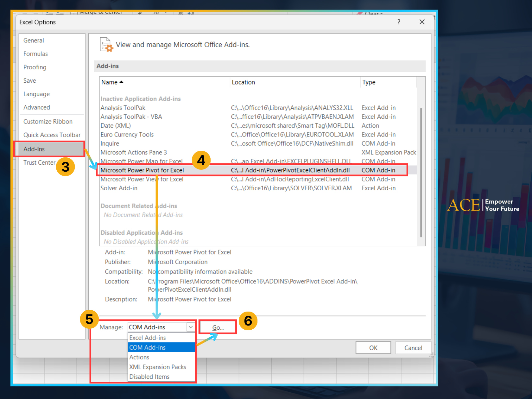Viewport: 532px width, 399px height.
Task: Open the Customize Ribbon category
Action: 48,122
